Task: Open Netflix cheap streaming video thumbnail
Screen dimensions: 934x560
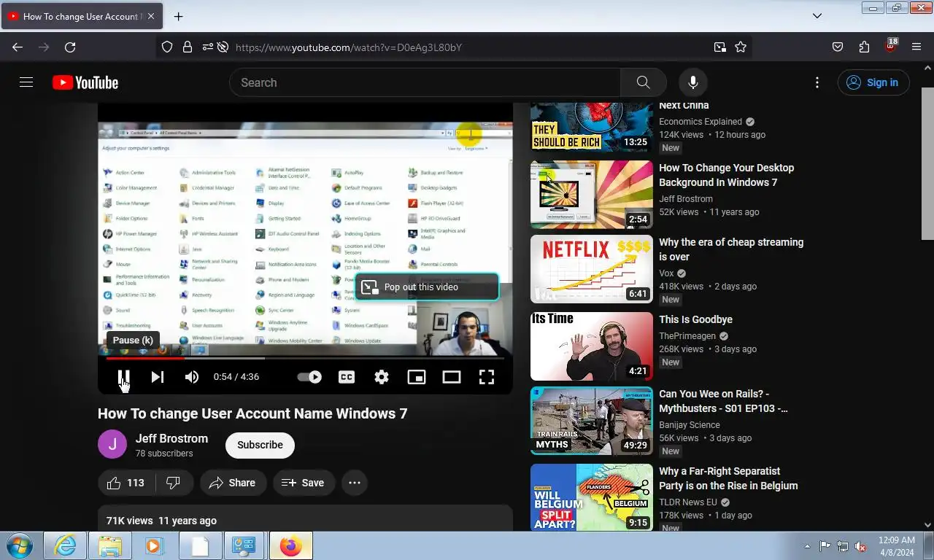Action: [592, 269]
